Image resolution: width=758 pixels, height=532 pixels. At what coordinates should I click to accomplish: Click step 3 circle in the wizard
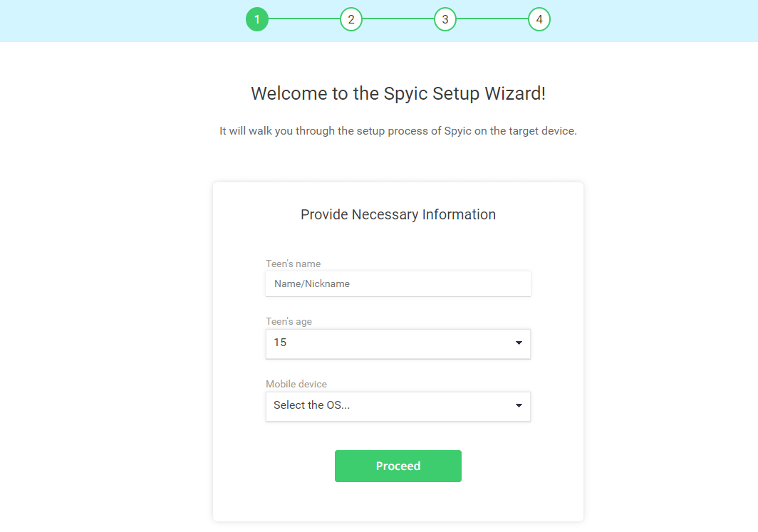445,19
